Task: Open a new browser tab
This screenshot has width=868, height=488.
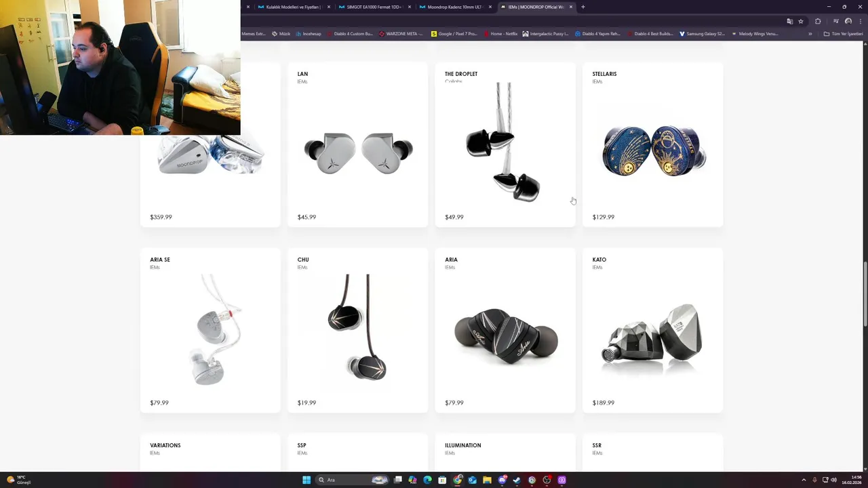Action: (583, 7)
